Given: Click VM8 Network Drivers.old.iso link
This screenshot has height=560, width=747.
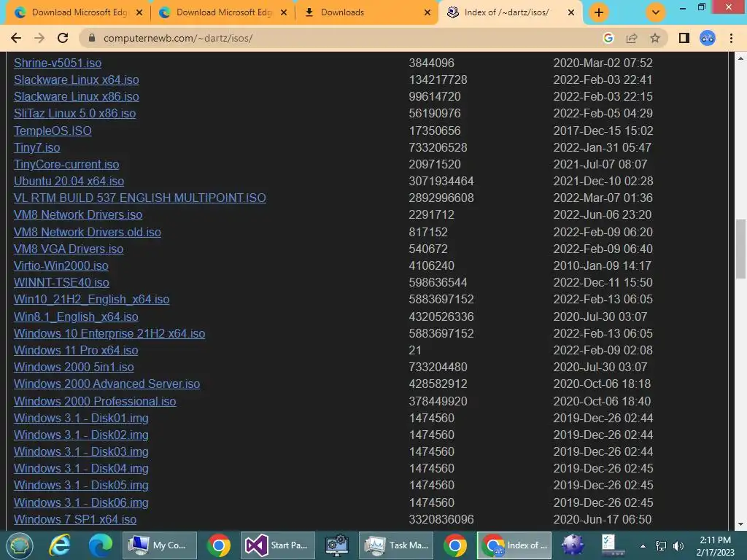Looking at the screenshot, I should coord(88,232).
